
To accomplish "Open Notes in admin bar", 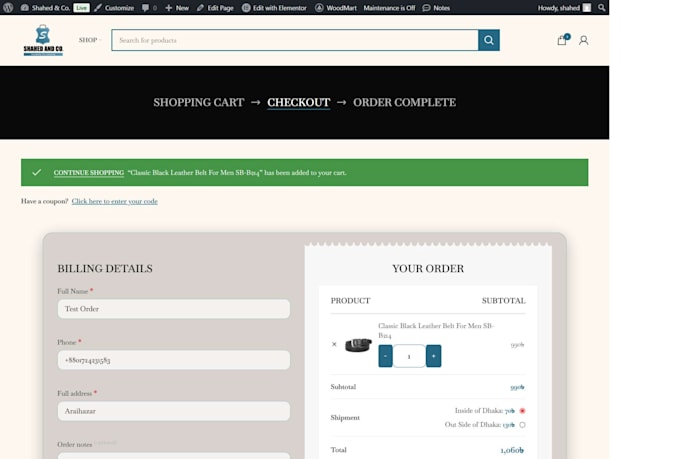I will pos(436,8).
